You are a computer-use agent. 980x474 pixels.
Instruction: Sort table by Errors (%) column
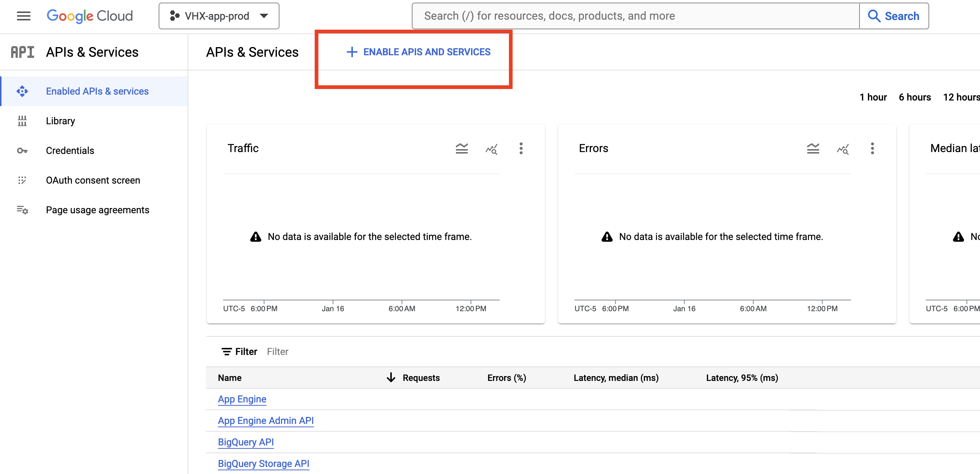(x=507, y=378)
